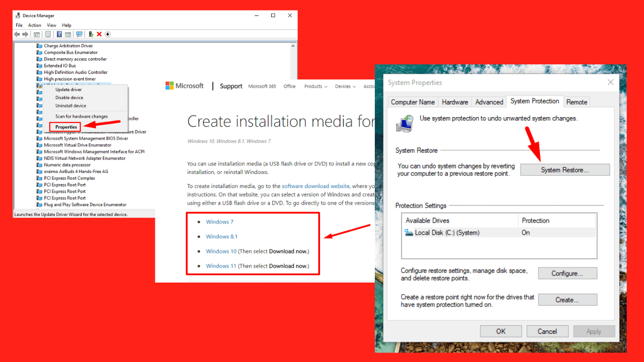The width and height of the screenshot is (644, 362).
Task: Click the device icon beside NDIS Virtual Network Adapter Enumerator
Action: (x=39, y=158)
